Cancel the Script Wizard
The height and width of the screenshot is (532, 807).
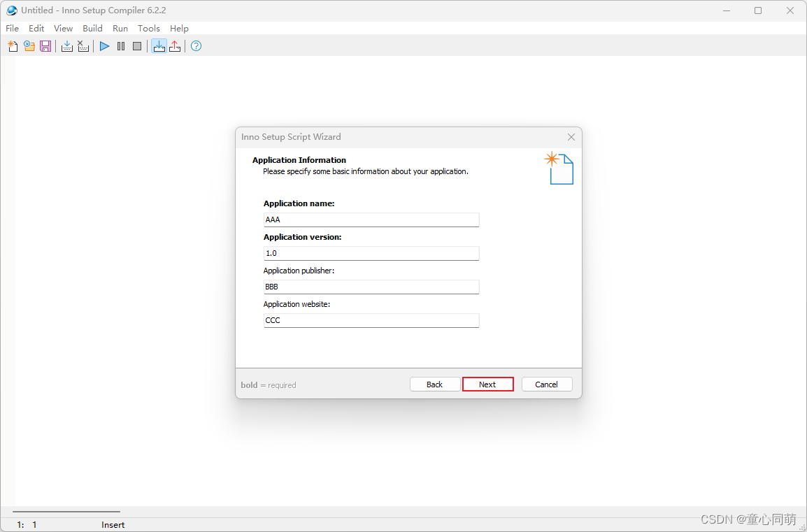pyautogui.click(x=547, y=384)
